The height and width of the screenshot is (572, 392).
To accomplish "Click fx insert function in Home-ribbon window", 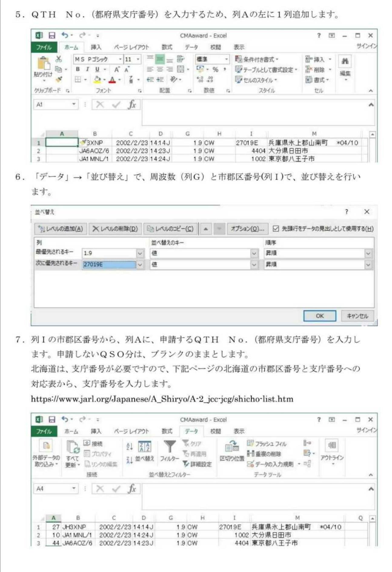I will click(132, 105).
